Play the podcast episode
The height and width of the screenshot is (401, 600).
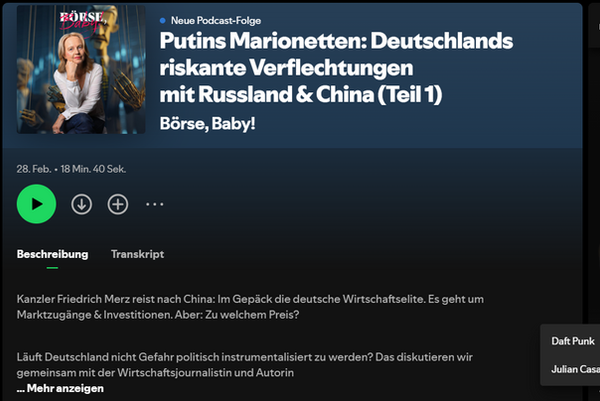click(36, 204)
